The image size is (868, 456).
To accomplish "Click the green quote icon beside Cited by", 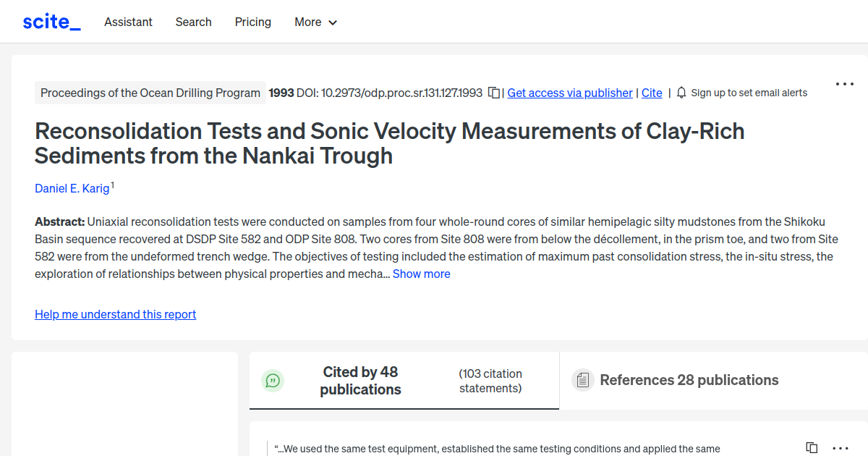I will point(273,380).
